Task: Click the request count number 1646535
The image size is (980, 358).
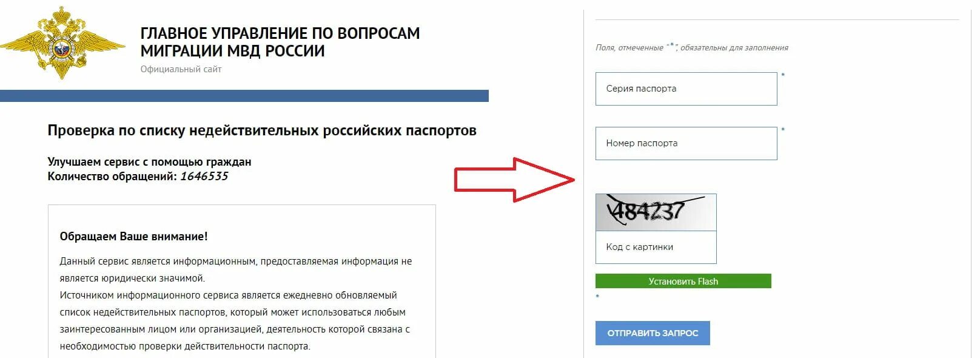Action: 204,177
